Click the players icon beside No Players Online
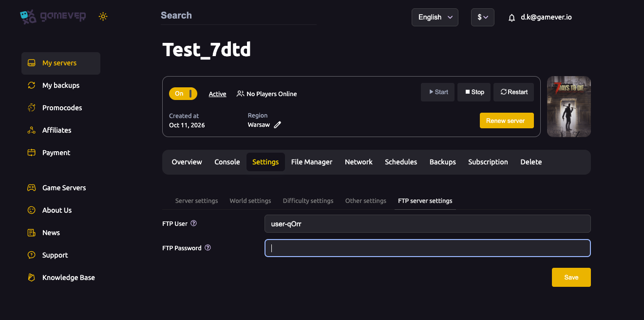This screenshot has width=644, height=320. click(240, 94)
